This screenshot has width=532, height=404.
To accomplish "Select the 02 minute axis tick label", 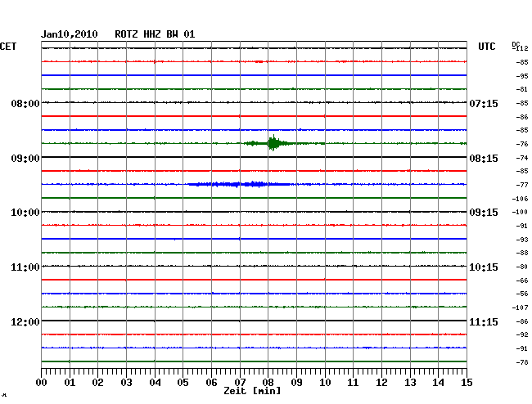I will pos(97,383).
